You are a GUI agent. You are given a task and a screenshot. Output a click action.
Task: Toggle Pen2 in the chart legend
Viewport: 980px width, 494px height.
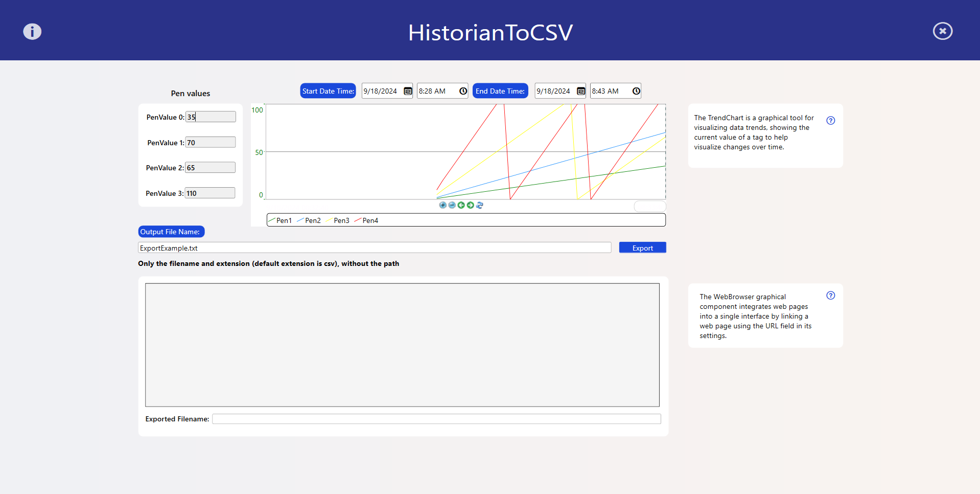click(x=309, y=220)
